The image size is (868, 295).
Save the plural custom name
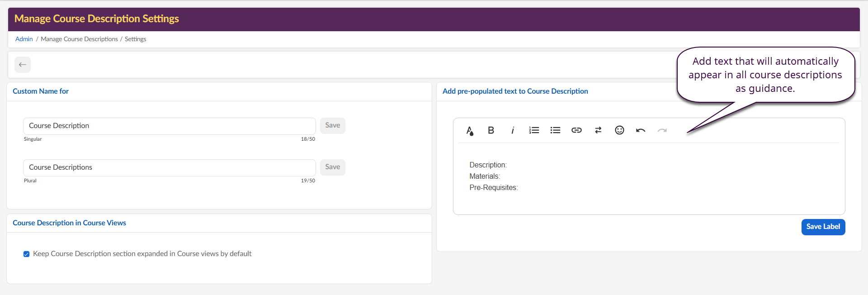tap(332, 167)
